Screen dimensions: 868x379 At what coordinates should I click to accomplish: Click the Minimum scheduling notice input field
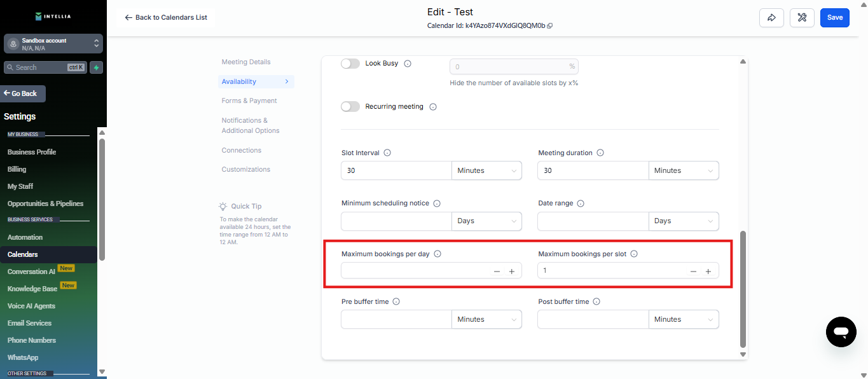[396, 221]
